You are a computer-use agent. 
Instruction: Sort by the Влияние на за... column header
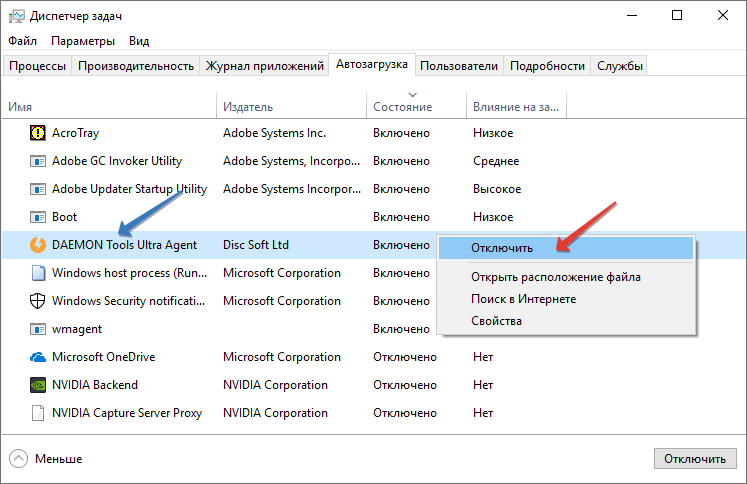click(515, 107)
